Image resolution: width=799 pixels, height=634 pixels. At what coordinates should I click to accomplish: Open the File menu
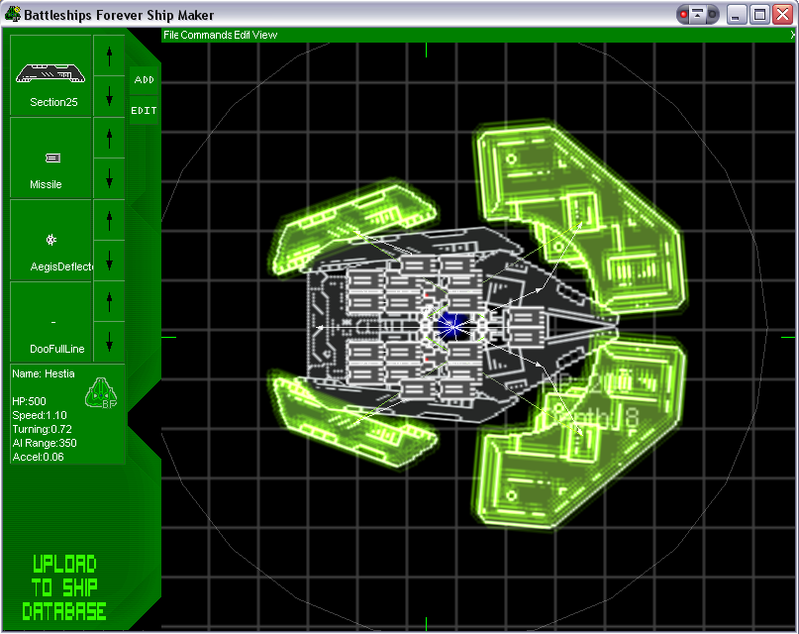click(171, 35)
